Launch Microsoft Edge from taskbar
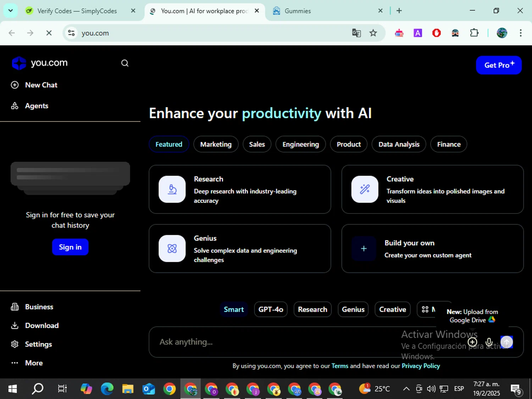 107,389
